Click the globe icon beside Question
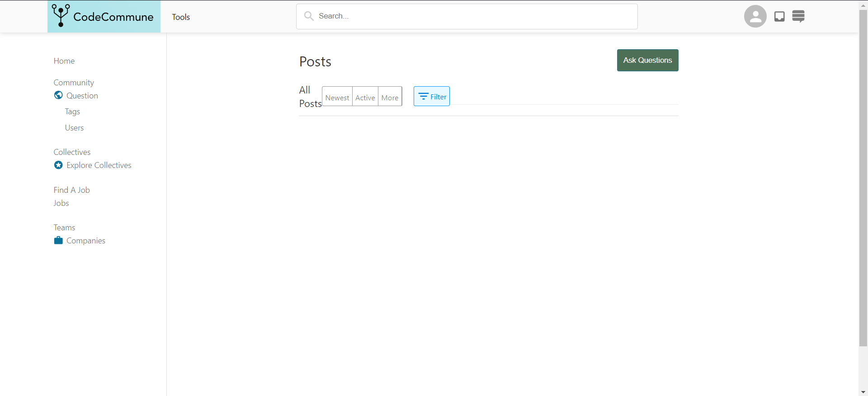The height and width of the screenshot is (396, 868). [58, 95]
